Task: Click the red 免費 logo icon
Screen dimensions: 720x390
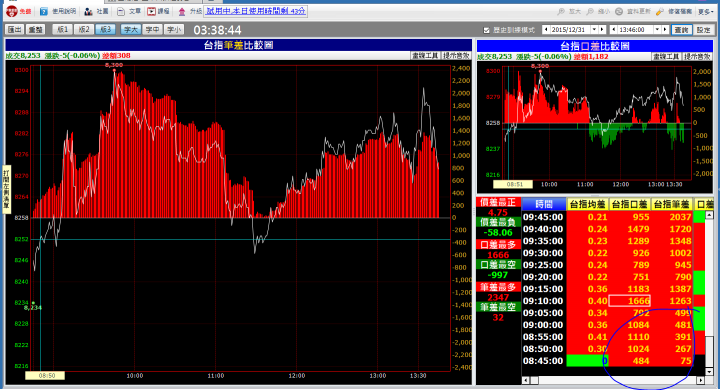Action: 12,11
